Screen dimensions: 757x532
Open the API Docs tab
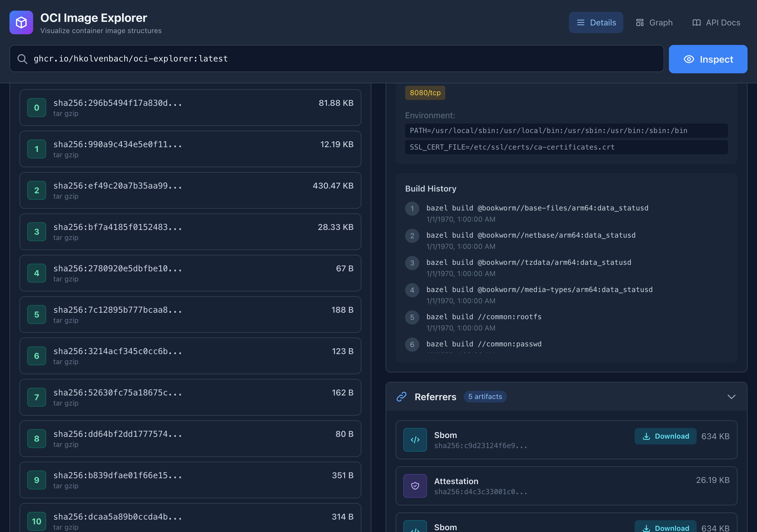tap(716, 22)
